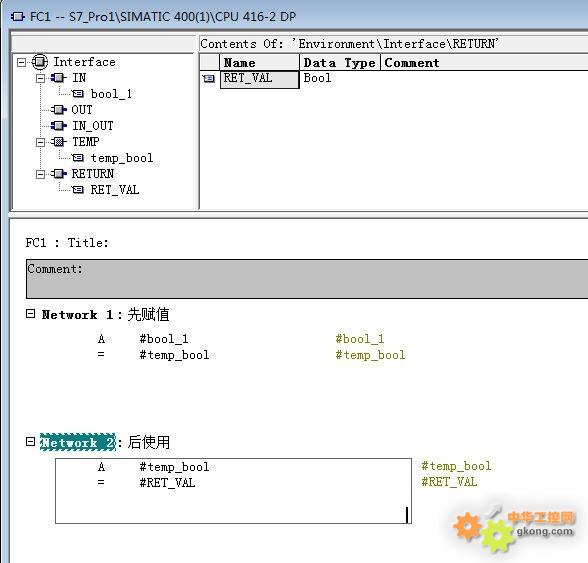Screen dimensions: 588x563
Task: Select the IN_OUT parameter folder icon
Action: click(x=58, y=126)
